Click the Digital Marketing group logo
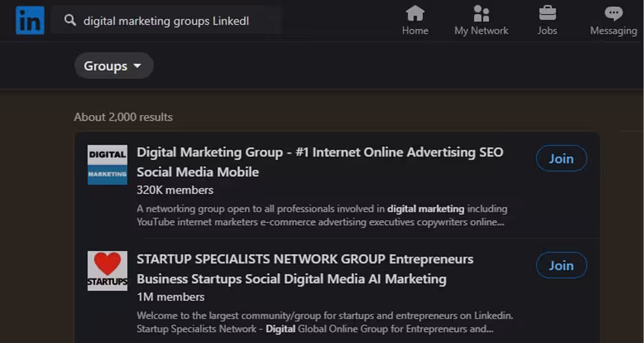 tap(108, 165)
